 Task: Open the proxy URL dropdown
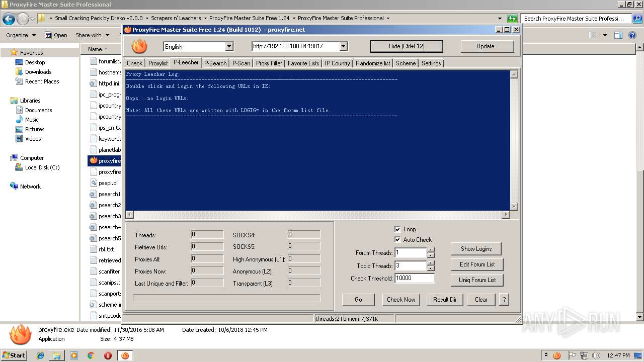[344, 46]
